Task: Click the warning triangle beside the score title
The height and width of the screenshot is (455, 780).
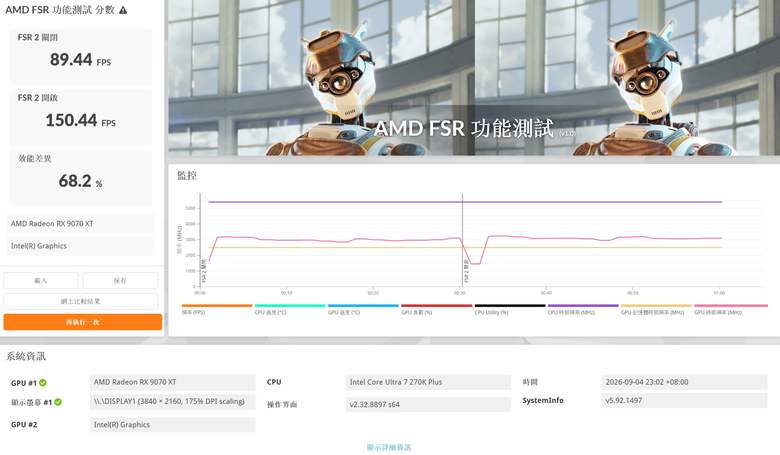Action: [x=123, y=10]
